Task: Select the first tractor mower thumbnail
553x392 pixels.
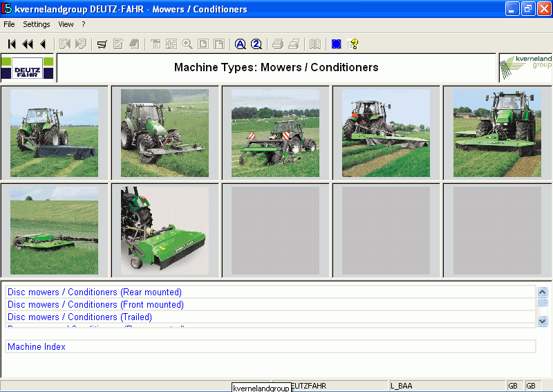Action: pos(55,133)
